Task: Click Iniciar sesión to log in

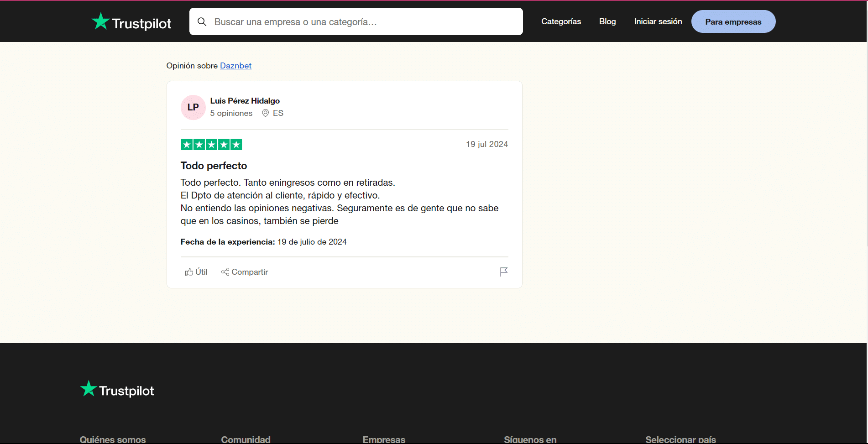Action: [658, 21]
